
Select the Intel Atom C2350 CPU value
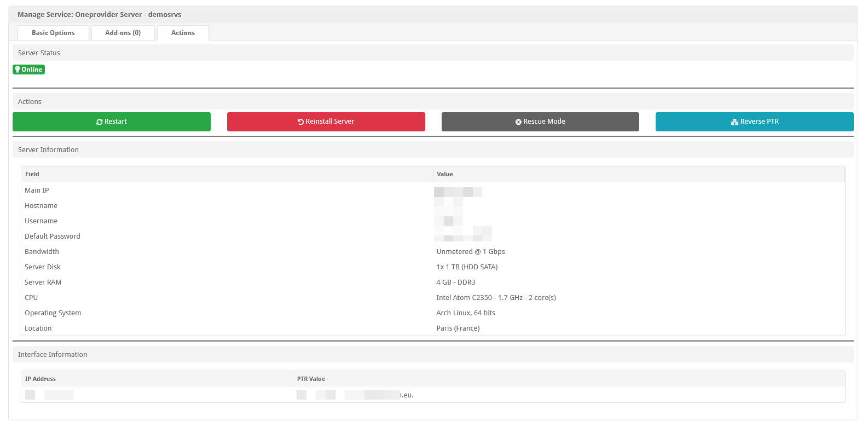pos(496,298)
